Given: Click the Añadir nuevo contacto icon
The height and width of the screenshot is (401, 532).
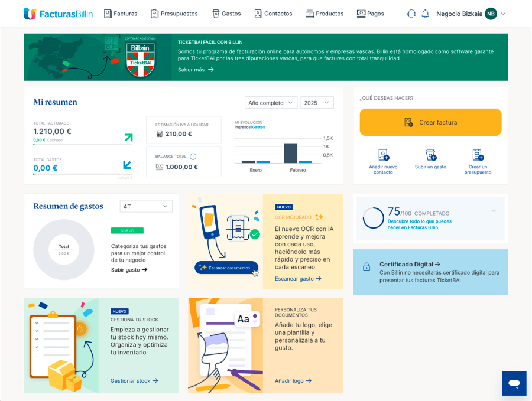Looking at the screenshot, I should coord(383,155).
